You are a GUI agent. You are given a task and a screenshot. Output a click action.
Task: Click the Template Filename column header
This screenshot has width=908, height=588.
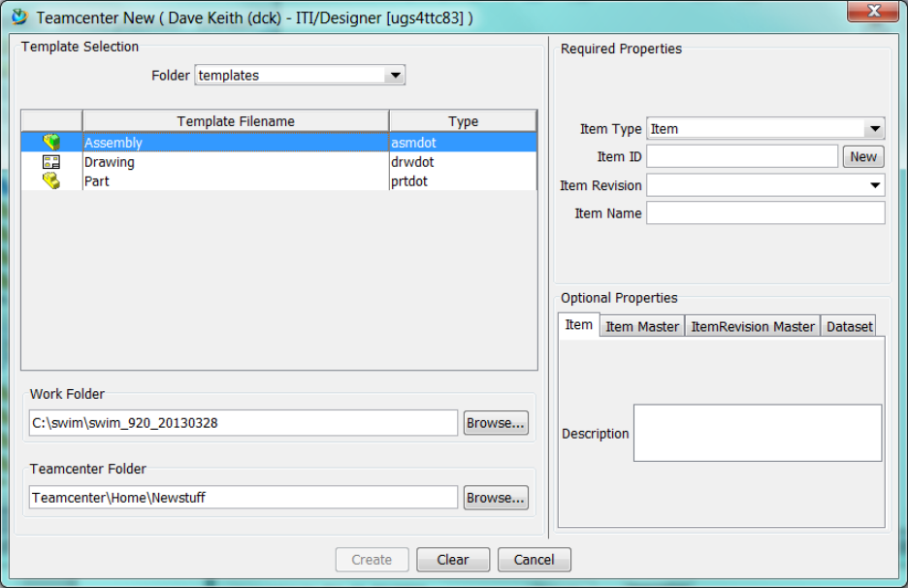[x=236, y=121]
